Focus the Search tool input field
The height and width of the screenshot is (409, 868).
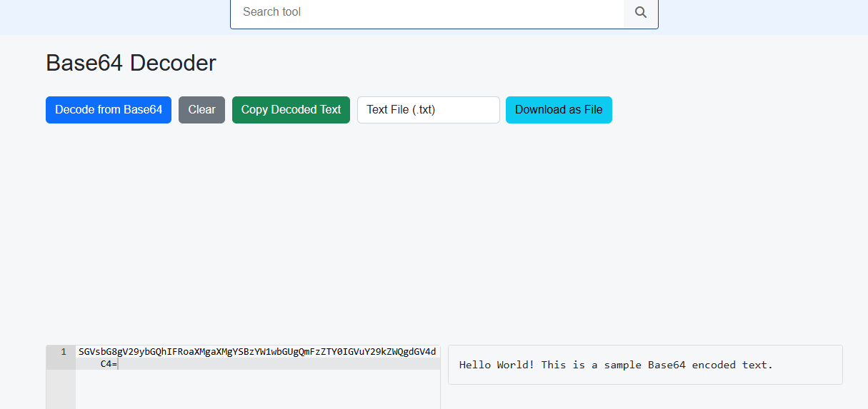click(x=427, y=12)
